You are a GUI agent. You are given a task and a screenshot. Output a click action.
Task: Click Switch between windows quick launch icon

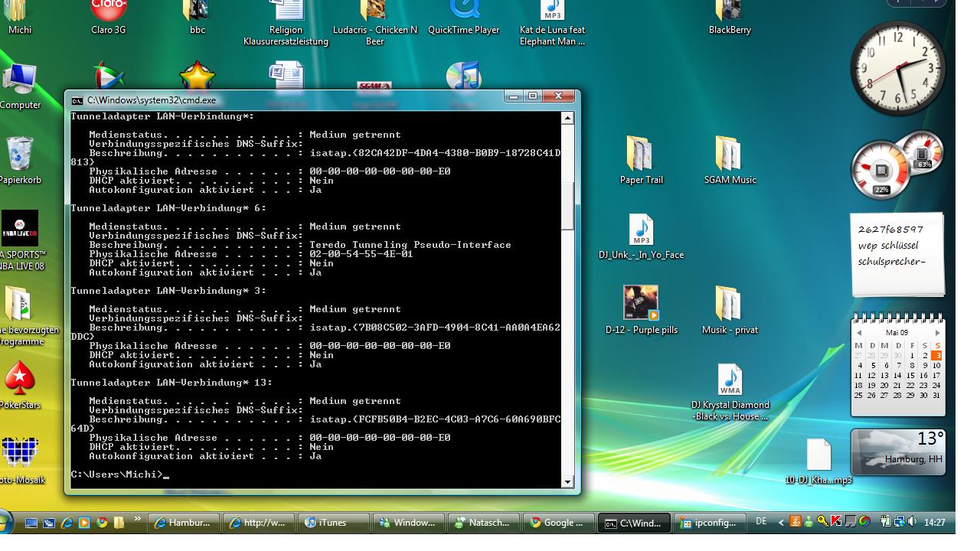click(x=49, y=523)
